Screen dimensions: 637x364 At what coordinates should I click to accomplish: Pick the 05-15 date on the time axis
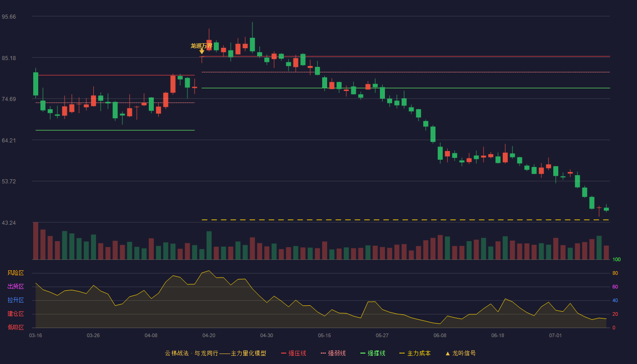click(324, 335)
